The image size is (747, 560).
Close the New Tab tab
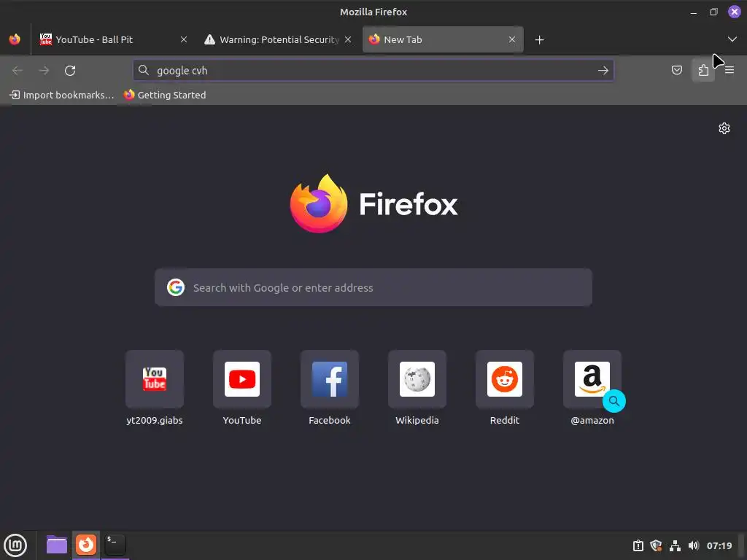point(512,39)
